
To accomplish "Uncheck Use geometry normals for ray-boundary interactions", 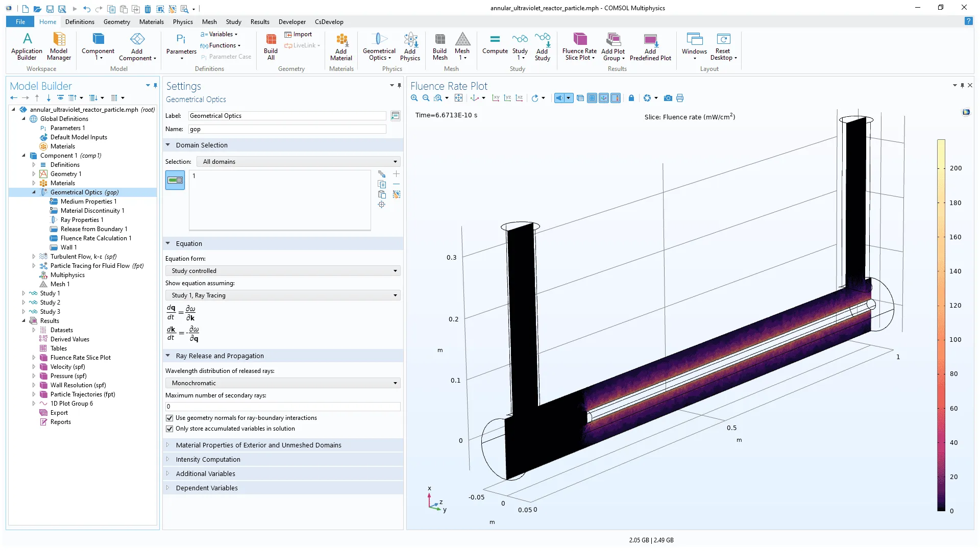I will [169, 418].
